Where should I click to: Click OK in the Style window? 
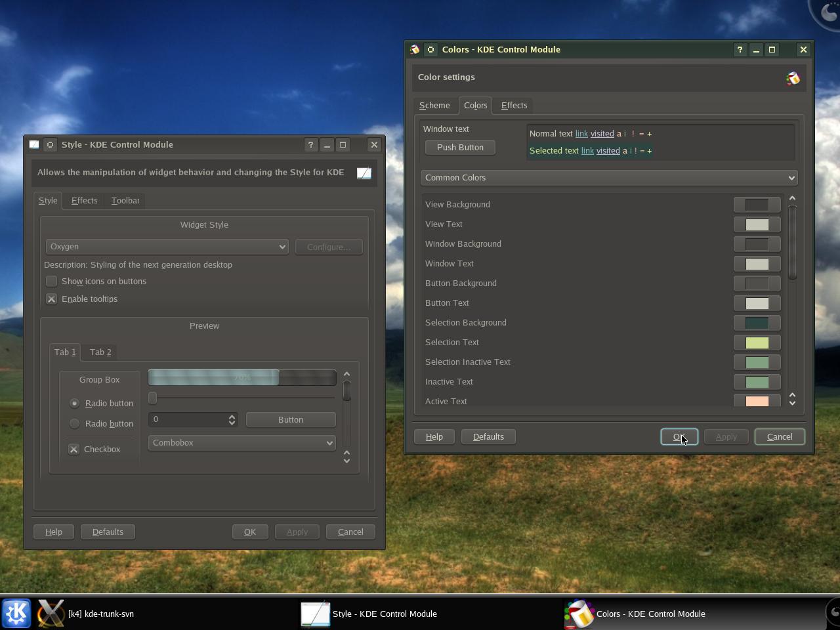tap(250, 532)
